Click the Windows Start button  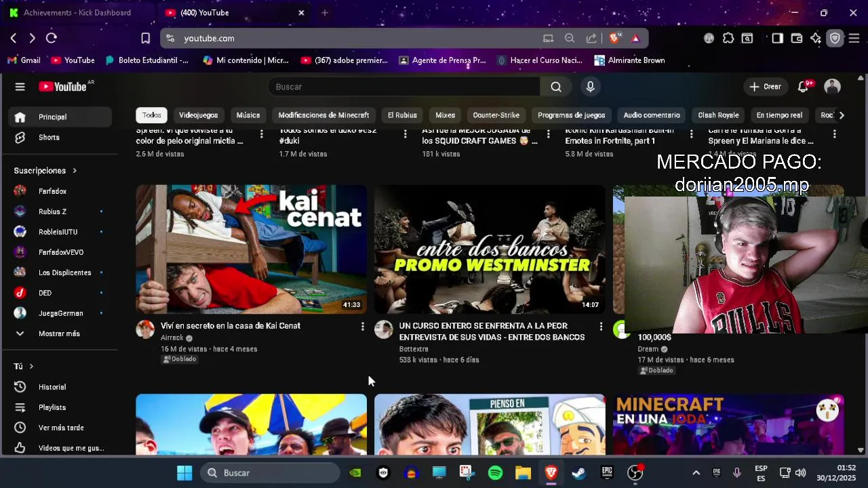[x=184, y=473]
